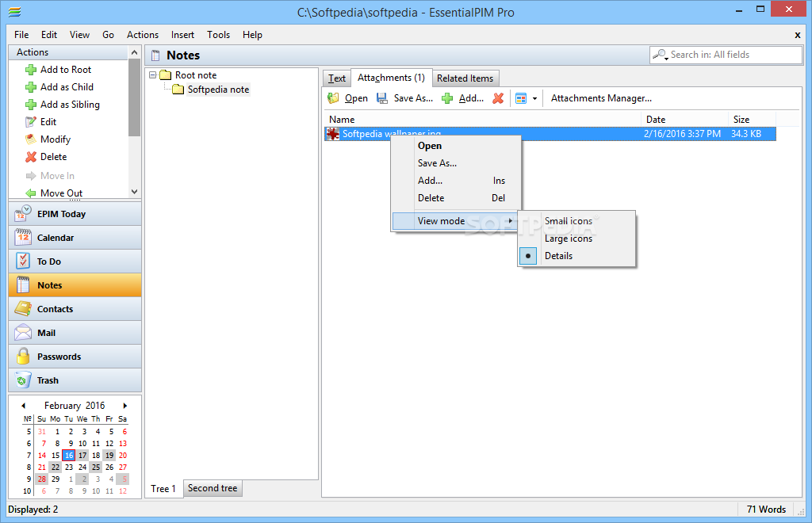Select February 16 in mini calendar

69,455
